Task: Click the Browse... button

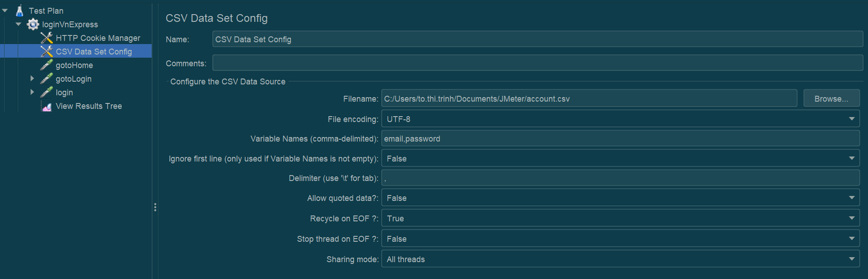Action: click(831, 99)
